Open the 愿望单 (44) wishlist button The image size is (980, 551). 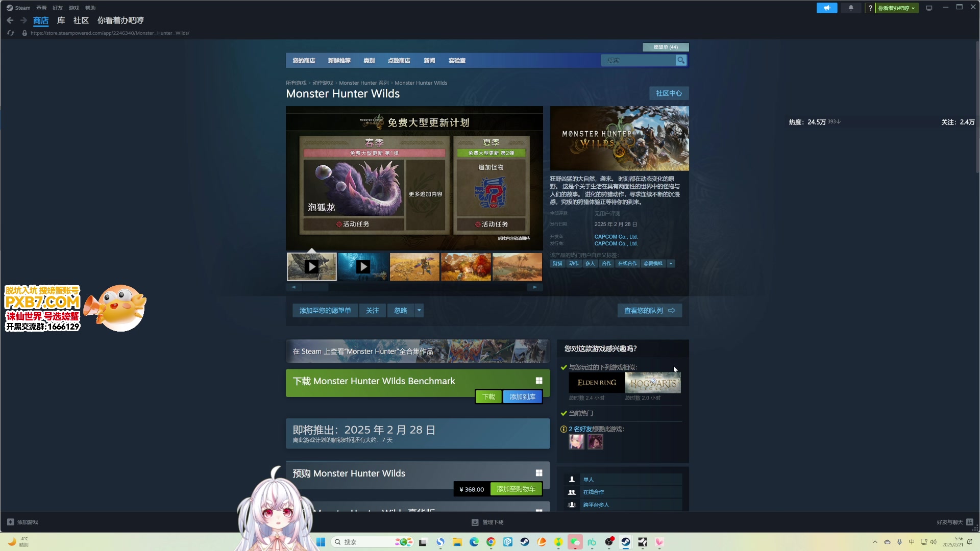coord(666,47)
